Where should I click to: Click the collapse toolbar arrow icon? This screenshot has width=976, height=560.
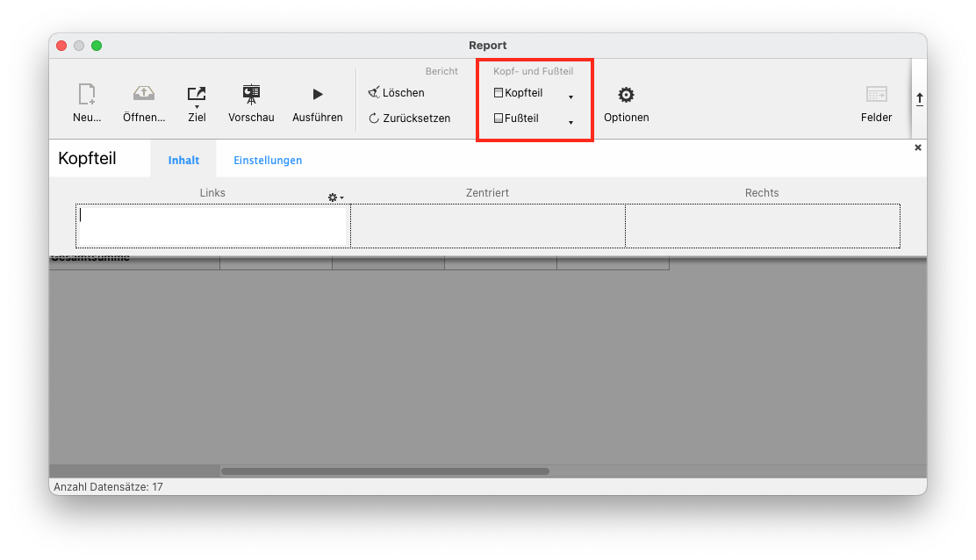(919, 99)
